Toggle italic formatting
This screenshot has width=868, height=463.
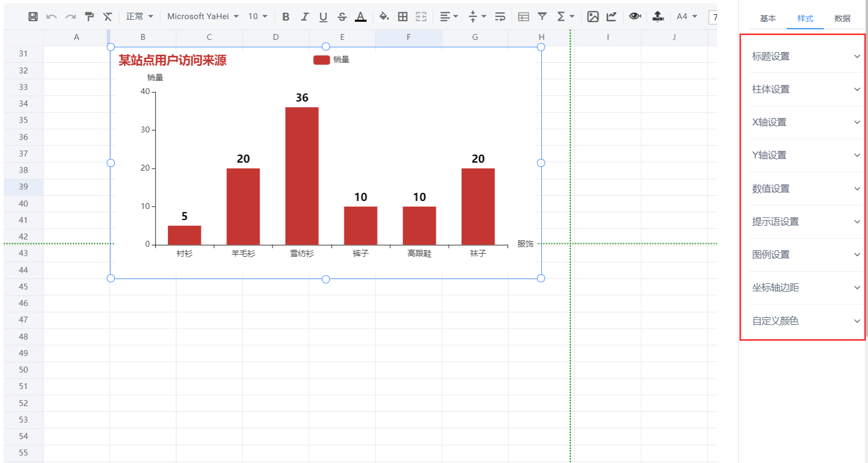[x=304, y=16]
